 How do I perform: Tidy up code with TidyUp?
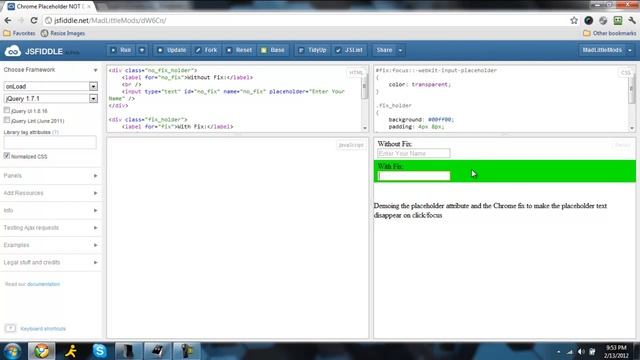pos(313,50)
